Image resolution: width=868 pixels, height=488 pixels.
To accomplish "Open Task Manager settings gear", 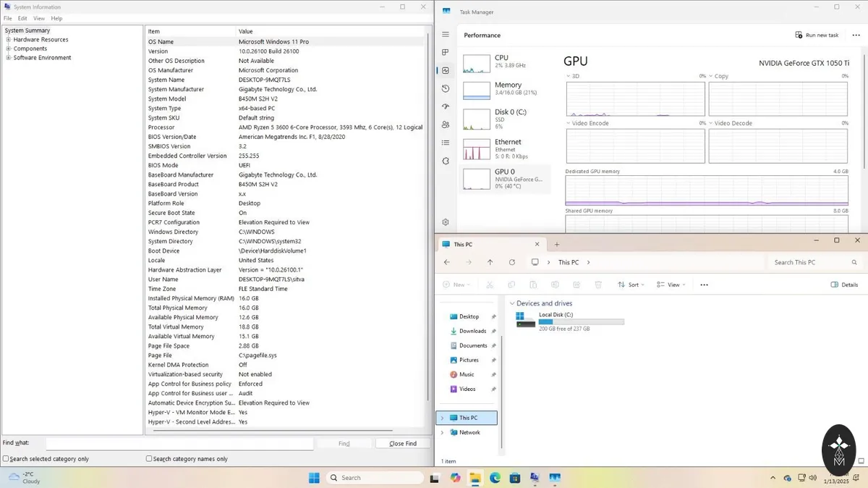I will [446, 222].
